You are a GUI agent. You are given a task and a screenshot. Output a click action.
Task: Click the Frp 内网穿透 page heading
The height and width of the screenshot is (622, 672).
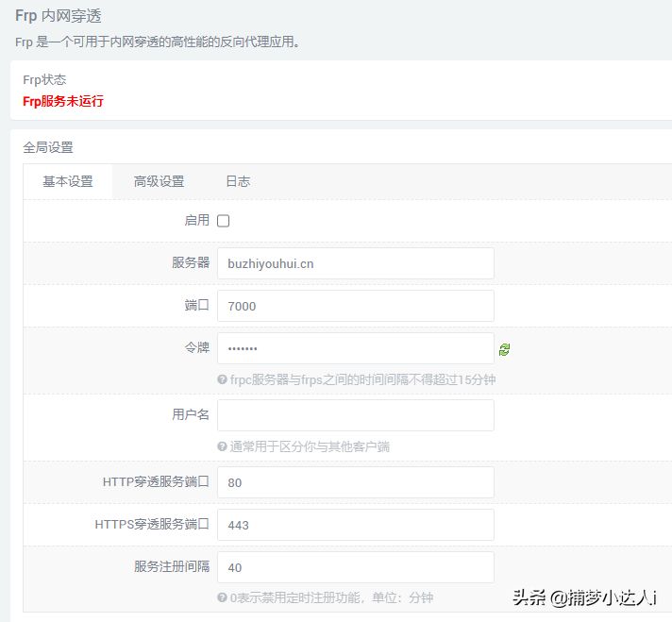tap(59, 16)
